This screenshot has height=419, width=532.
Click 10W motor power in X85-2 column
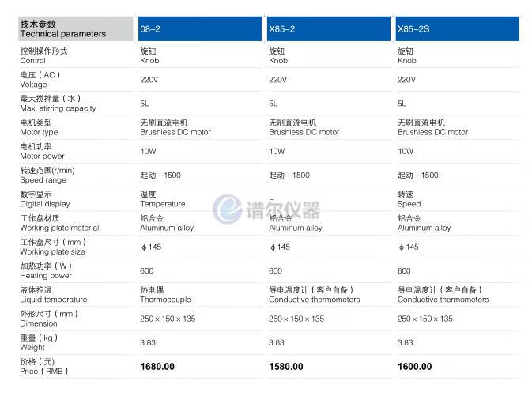[x=277, y=151]
